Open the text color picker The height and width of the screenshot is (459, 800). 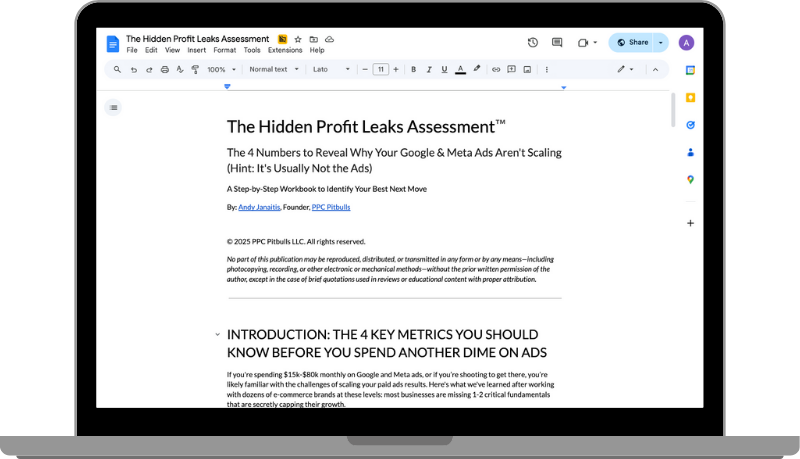[460, 70]
